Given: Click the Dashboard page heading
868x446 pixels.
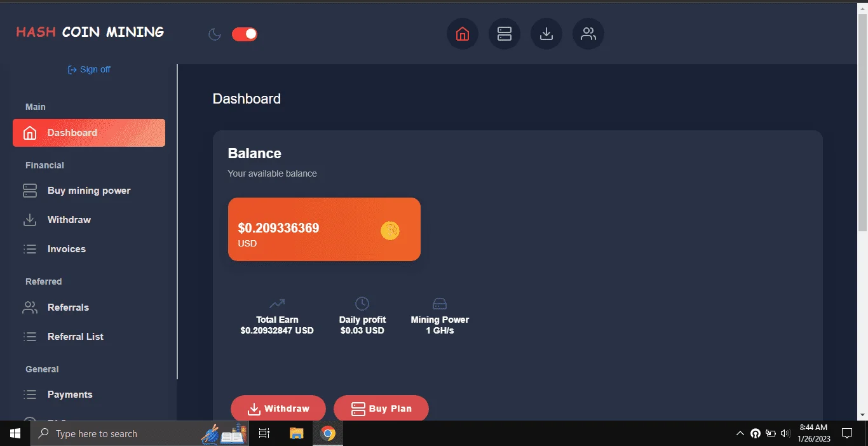Looking at the screenshot, I should [x=247, y=99].
